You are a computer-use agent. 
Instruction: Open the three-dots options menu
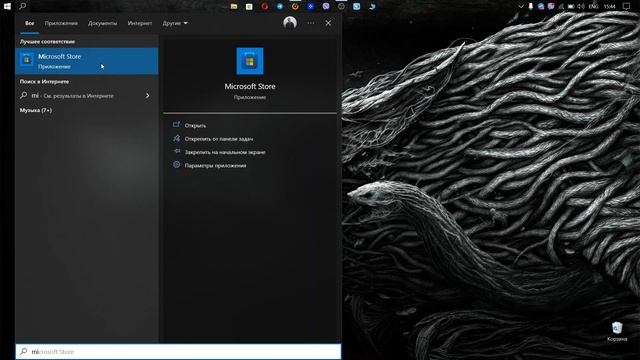click(311, 23)
